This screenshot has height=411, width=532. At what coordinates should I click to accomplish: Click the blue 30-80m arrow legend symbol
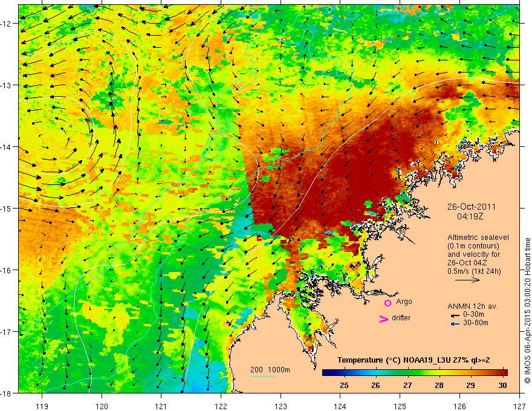(455, 324)
